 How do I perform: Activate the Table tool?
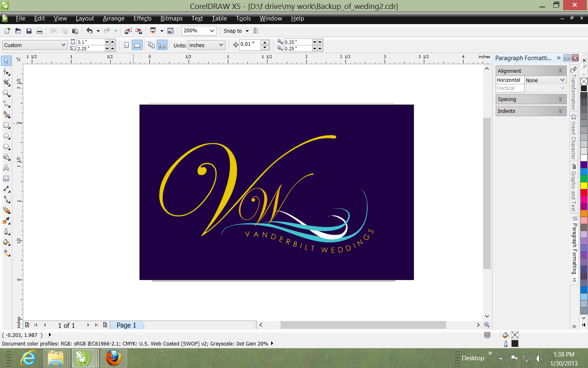click(6, 179)
